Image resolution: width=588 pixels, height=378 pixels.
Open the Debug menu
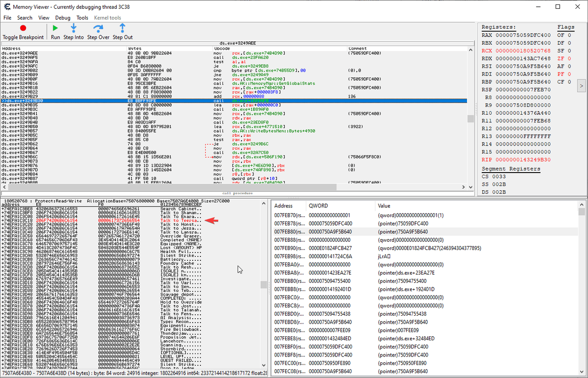63,18
